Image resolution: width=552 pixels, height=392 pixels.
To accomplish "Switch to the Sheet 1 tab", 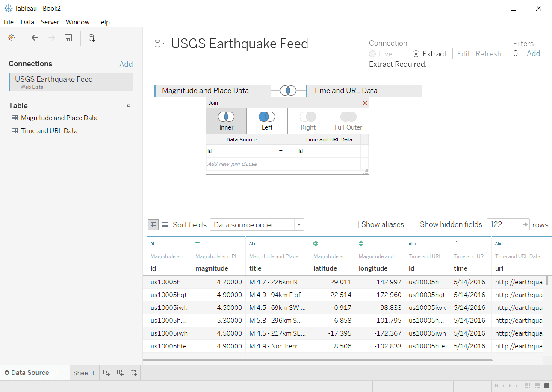I will point(84,372).
